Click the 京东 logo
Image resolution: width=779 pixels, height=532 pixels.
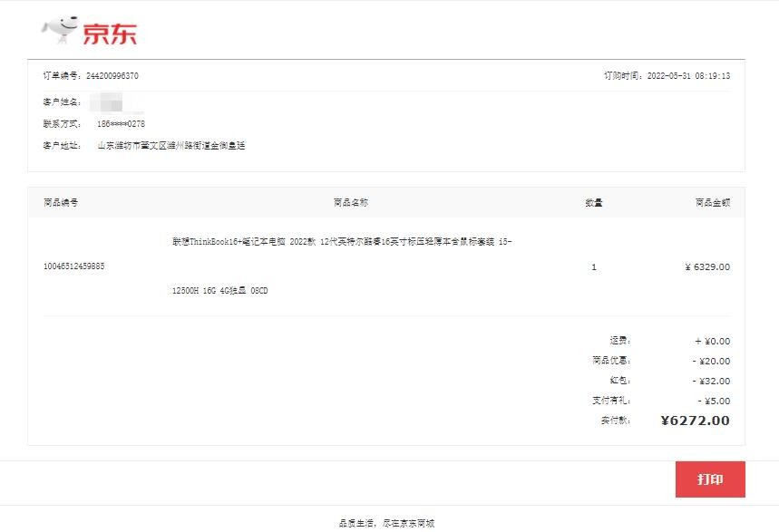[x=89, y=32]
